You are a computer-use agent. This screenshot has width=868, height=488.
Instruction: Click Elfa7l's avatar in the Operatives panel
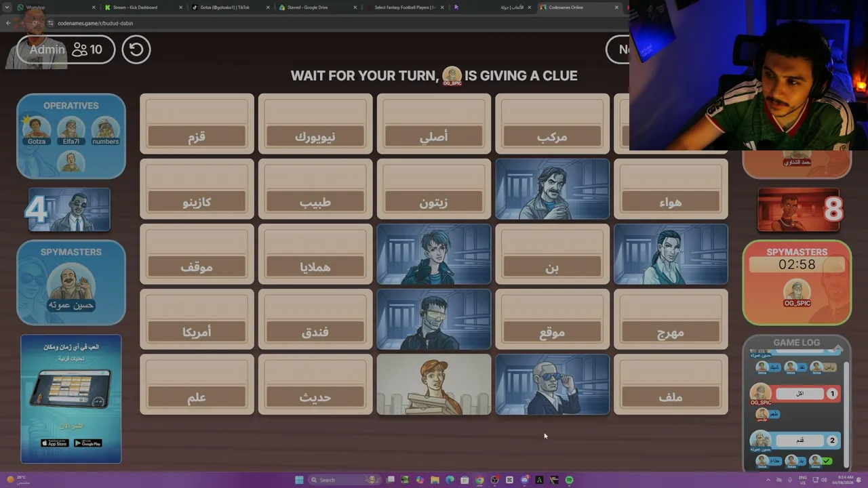coord(71,129)
